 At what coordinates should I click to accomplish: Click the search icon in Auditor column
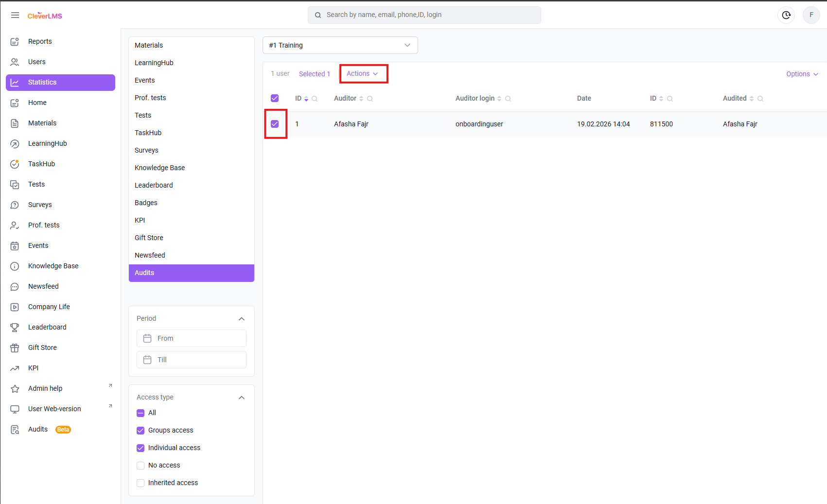tap(370, 99)
